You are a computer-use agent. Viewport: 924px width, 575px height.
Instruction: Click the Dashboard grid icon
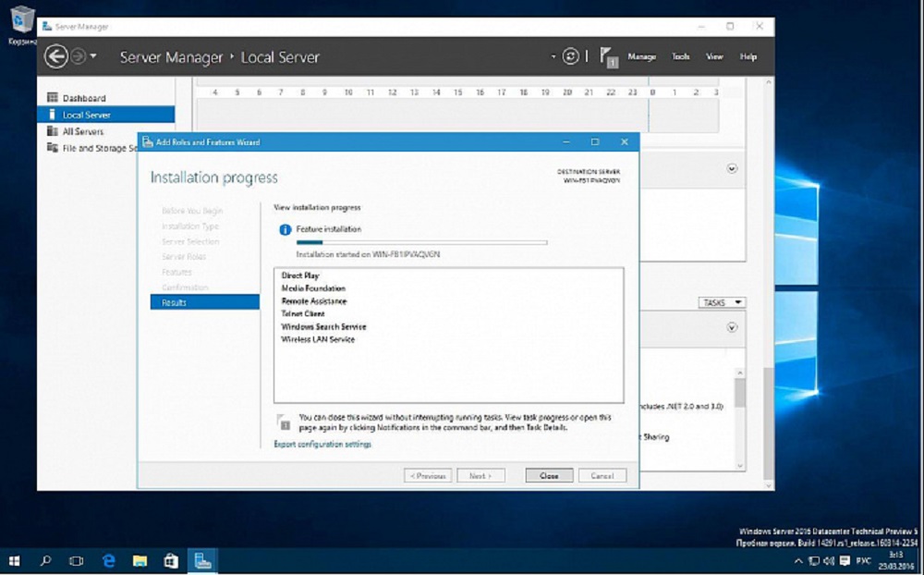pos(53,97)
